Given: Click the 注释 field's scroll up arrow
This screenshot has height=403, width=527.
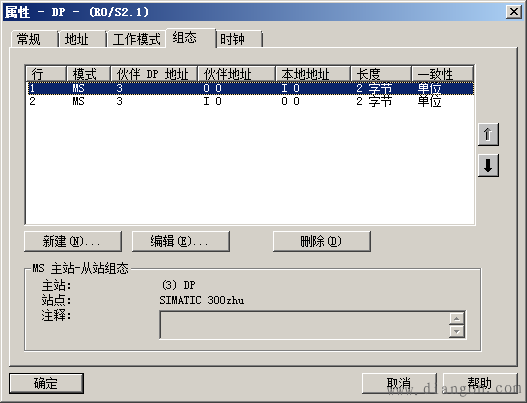Looking at the screenshot, I should 456,318.
